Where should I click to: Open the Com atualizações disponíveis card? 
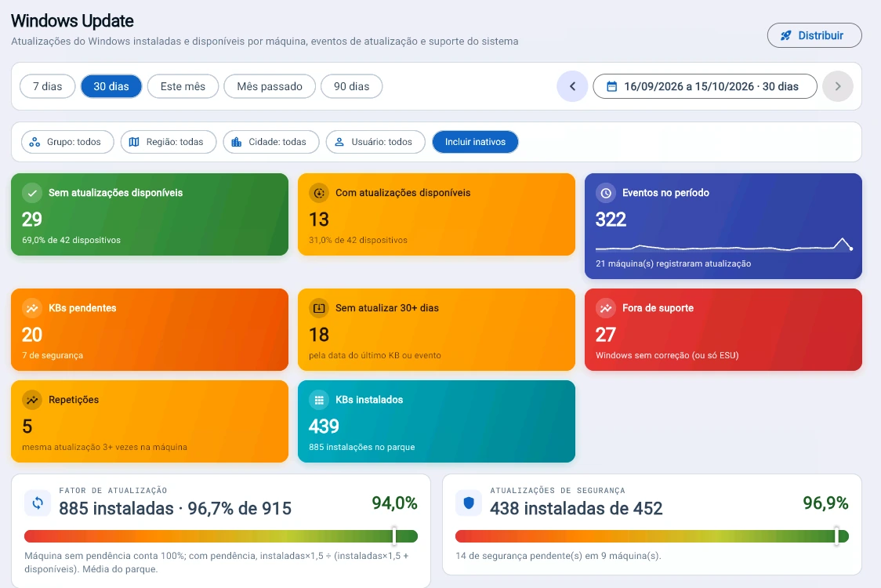(437, 214)
